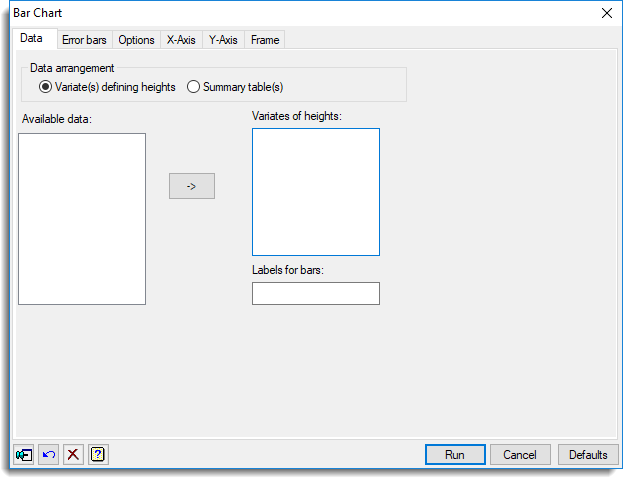Reset settings with Defaults button
Screen dimensions: 623x478
[x=588, y=454]
